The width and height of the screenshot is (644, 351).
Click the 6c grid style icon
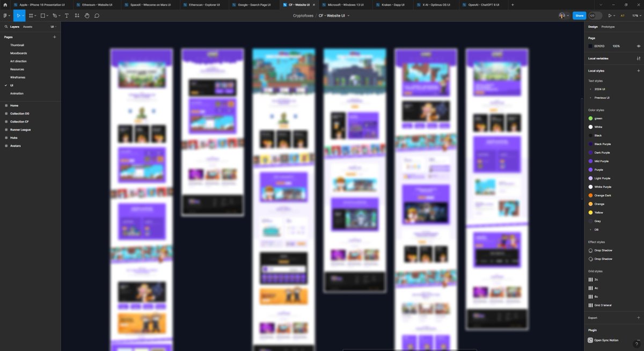(x=590, y=296)
